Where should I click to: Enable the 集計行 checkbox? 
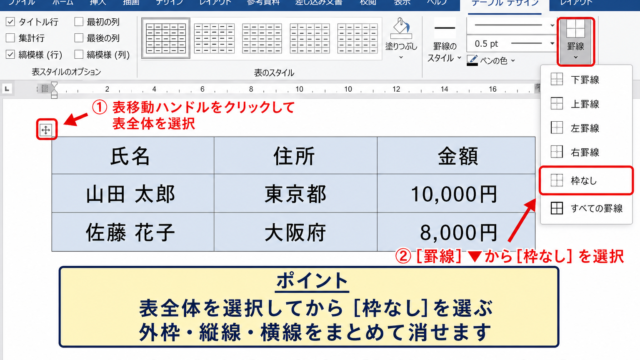click(11, 38)
